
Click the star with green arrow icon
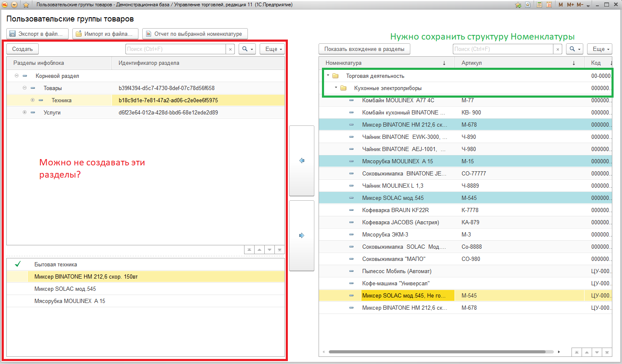coord(518,5)
